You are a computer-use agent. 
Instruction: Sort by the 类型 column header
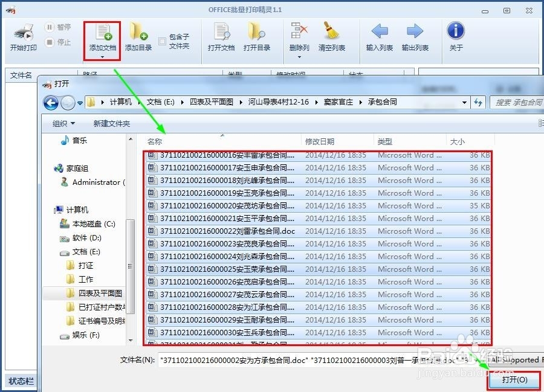[x=384, y=141]
